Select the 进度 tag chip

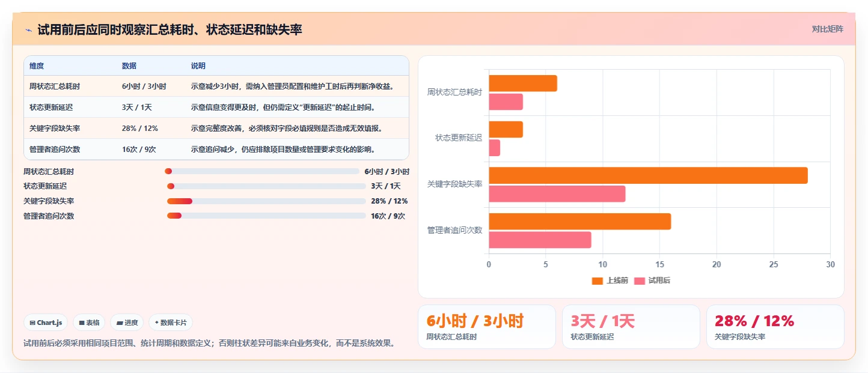127,323
